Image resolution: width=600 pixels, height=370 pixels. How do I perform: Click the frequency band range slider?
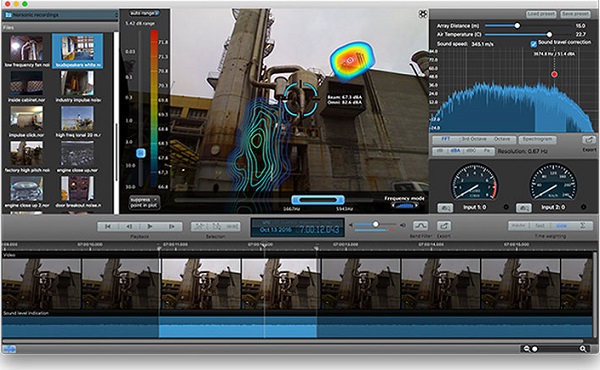(318, 200)
